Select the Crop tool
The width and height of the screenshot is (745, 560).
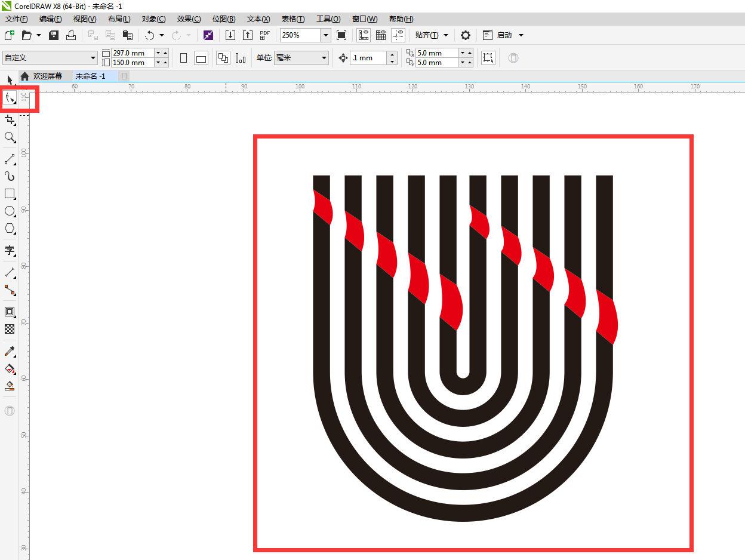pos(10,120)
